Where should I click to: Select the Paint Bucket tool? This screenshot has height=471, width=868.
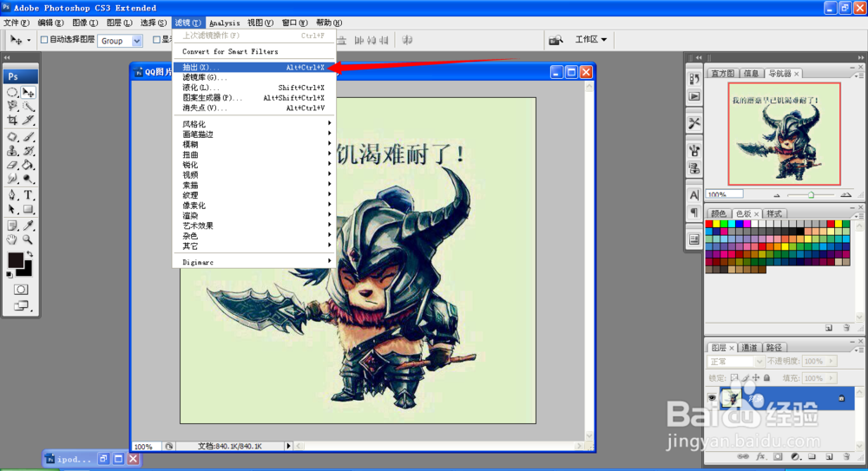click(29, 165)
